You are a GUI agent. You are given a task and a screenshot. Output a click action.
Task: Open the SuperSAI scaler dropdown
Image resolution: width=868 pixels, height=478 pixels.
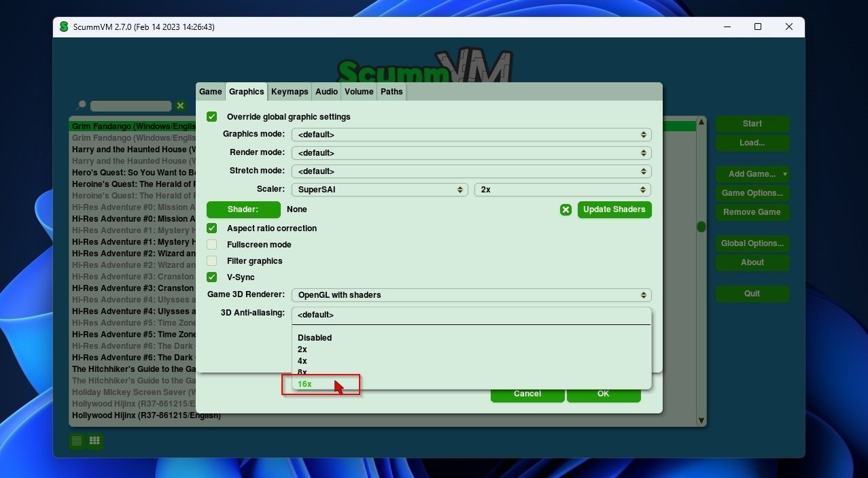[x=380, y=190]
